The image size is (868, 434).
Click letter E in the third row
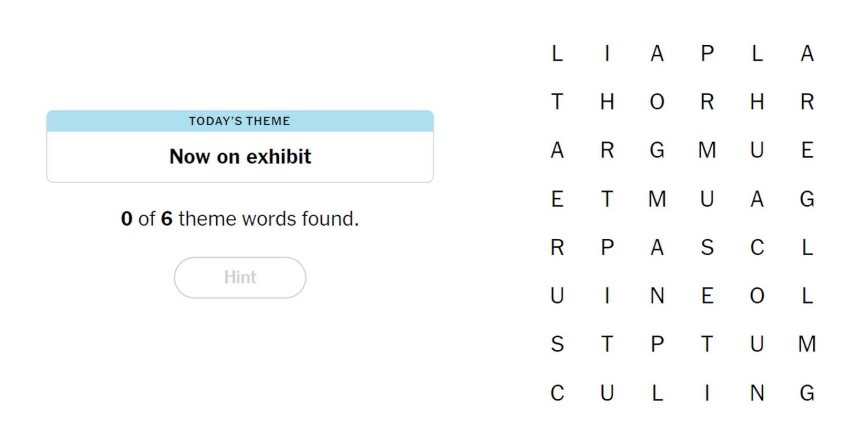click(807, 150)
